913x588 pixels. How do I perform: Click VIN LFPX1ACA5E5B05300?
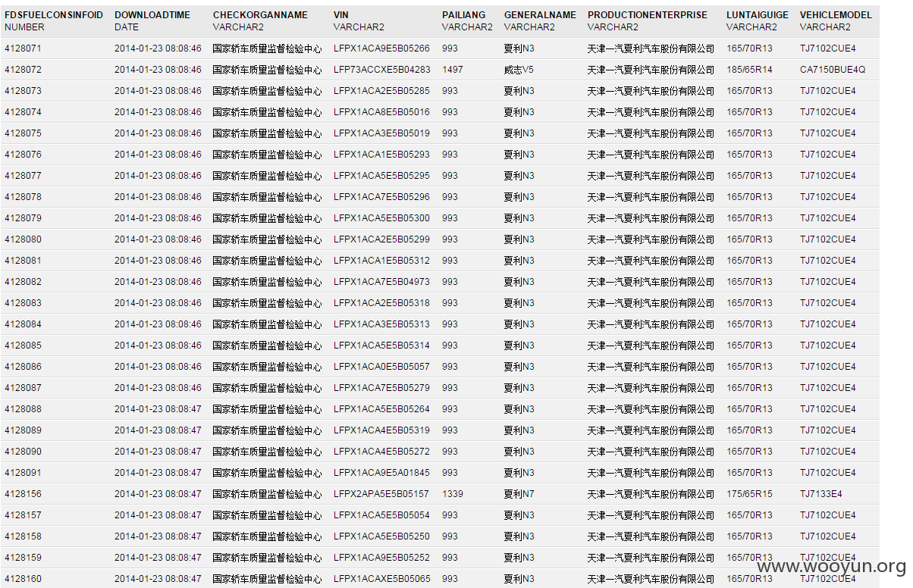(381, 218)
